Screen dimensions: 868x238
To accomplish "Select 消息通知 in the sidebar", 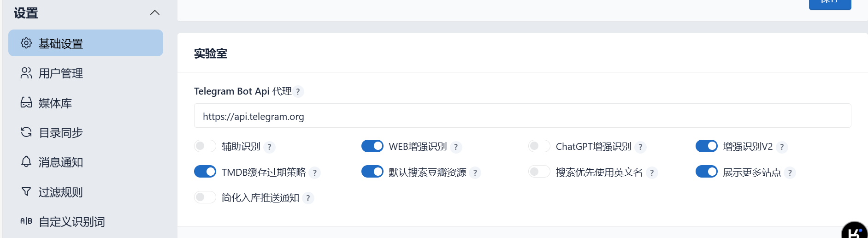I will (86, 162).
